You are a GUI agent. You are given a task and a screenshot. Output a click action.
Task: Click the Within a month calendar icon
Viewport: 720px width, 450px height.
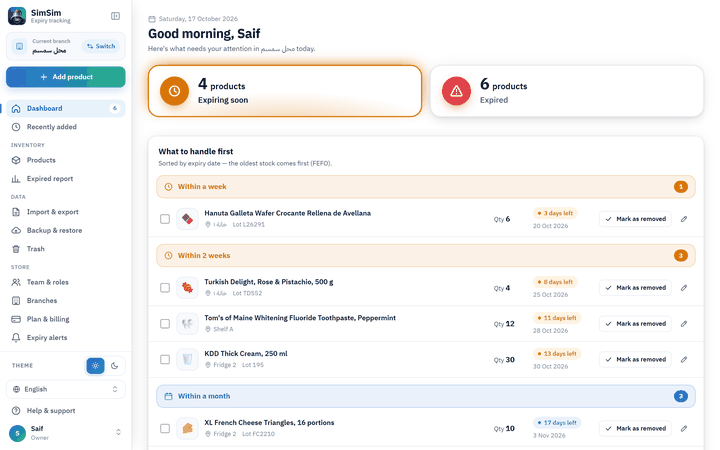168,396
